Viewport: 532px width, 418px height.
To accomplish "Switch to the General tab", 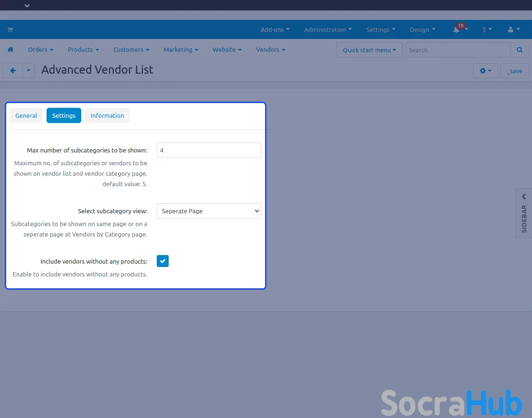I will (x=26, y=115).
